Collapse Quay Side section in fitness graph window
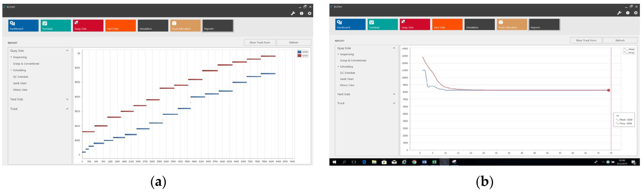The width and height of the screenshot is (644, 193). [394, 48]
